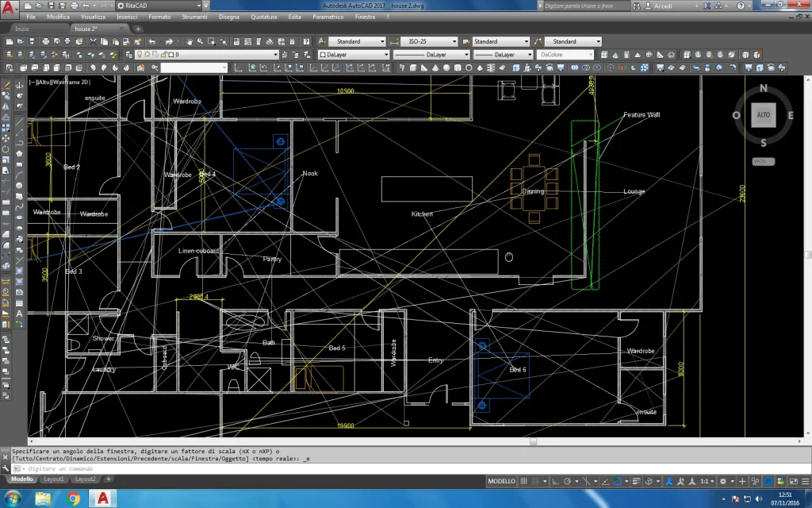Screen dimensions: 812x508
Task: Click the 3D Cone solid icon
Action: coord(435,67)
